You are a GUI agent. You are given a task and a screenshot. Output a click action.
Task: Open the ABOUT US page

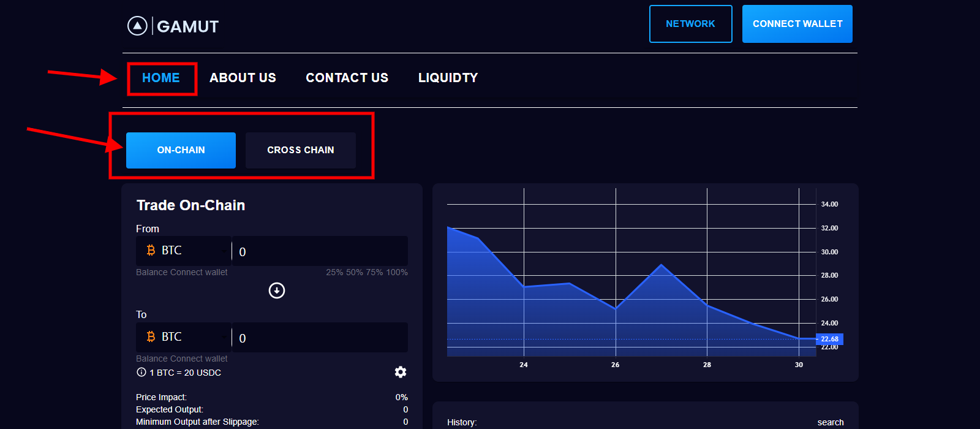243,78
